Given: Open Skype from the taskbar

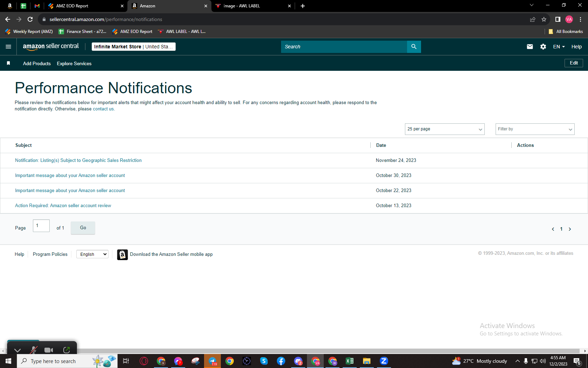Looking at the screenshot, I should (264, 361).
